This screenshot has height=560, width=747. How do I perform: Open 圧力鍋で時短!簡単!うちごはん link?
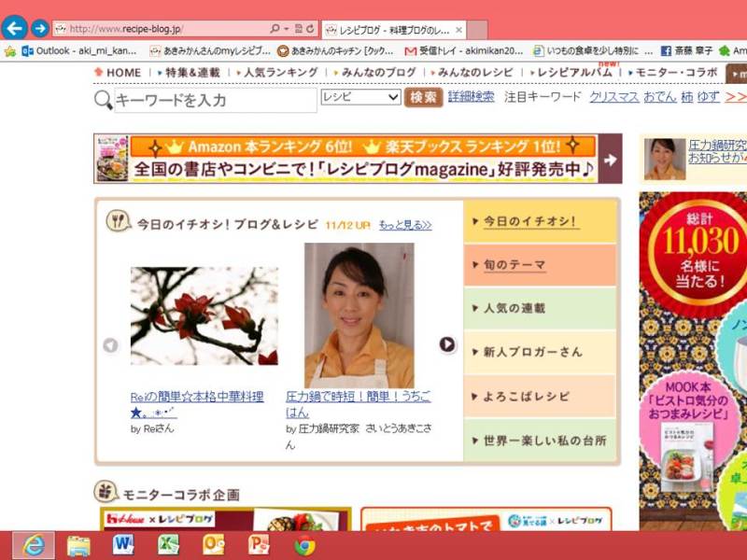[359, 404]
